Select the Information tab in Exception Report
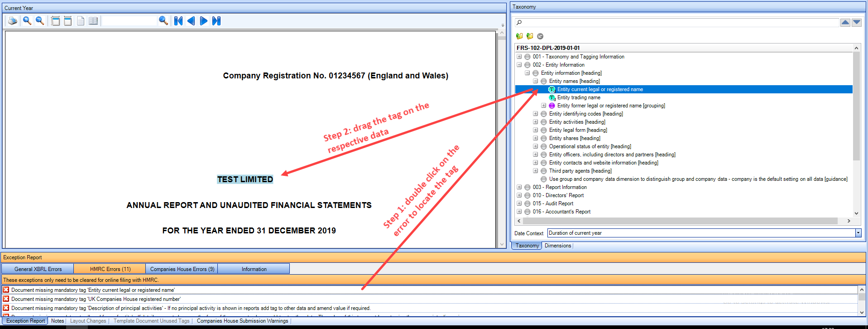Screen dimensions: 868x329 pyautogui.click(x=254, y=269)
